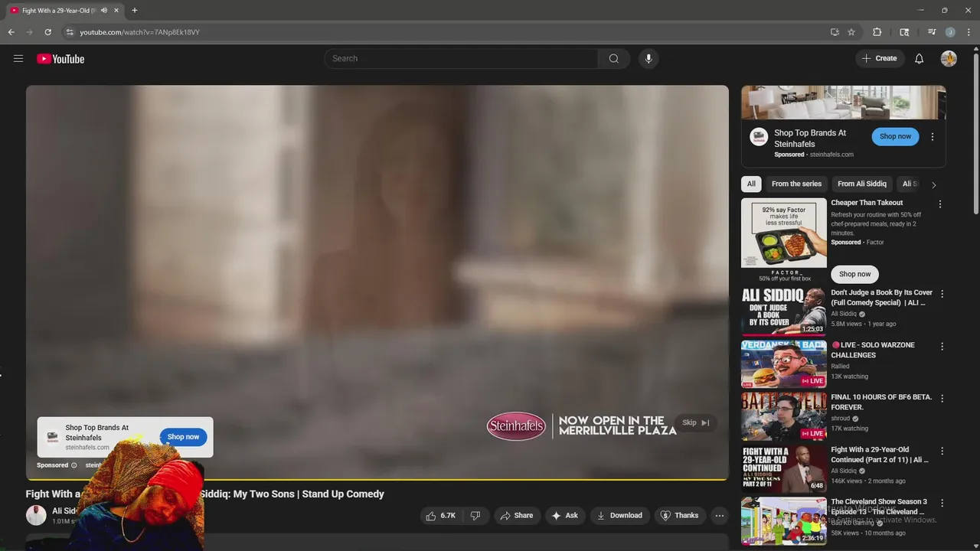Close the current browser tab
980x551 pixels.
[116, 11]
